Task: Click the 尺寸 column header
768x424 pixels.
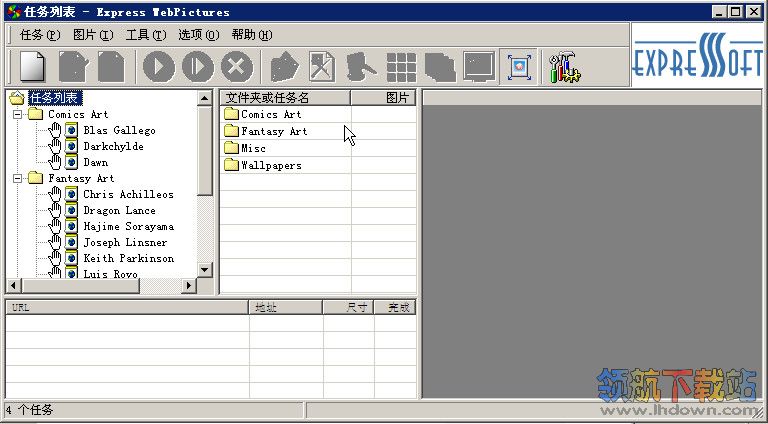Action: [348, 307]
